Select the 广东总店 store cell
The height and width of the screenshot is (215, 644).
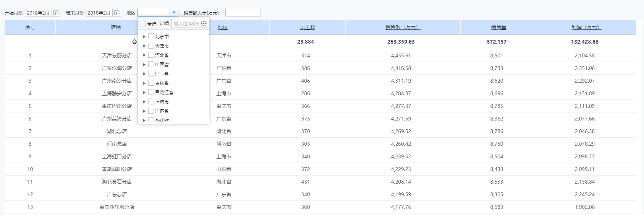tap(117, 194)
